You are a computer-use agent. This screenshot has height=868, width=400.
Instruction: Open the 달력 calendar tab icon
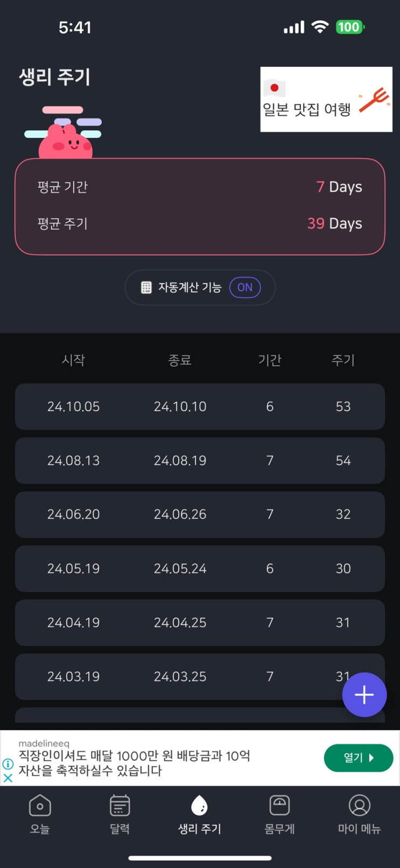point(120,806)
